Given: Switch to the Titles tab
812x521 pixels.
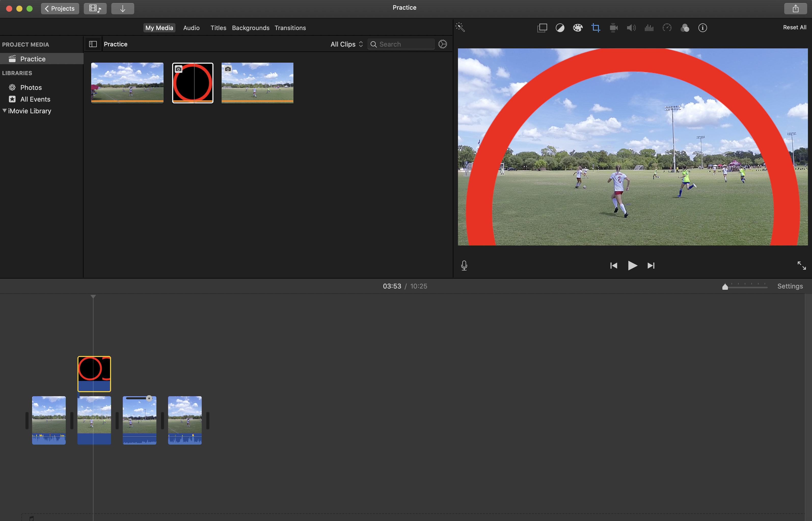Looking at the screenshot, I should click(218, 28).
